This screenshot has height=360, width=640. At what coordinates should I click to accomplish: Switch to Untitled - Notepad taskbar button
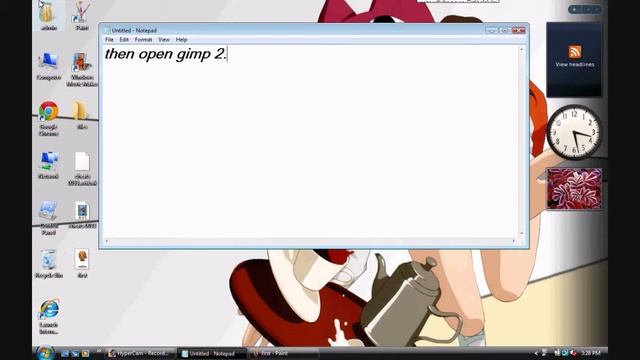pyautogui.click(x=212, y=353)
